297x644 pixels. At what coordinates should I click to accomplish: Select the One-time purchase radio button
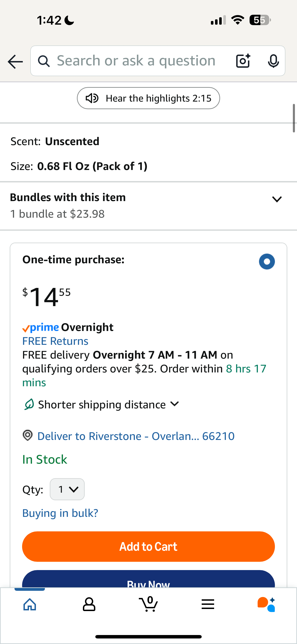[267, 261]
